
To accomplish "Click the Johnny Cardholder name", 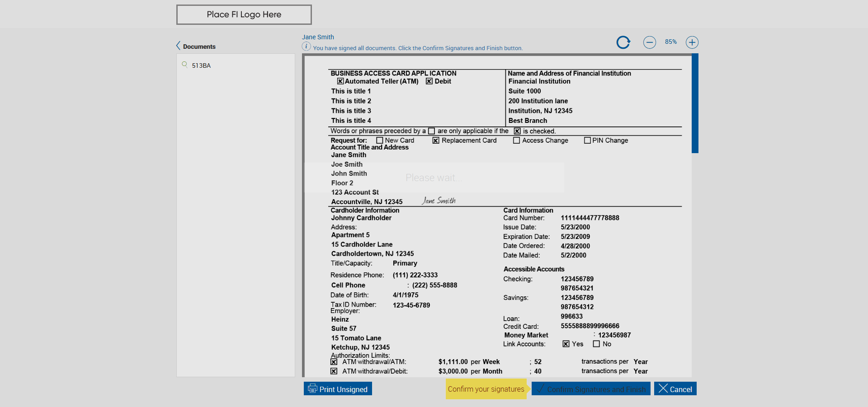I will [361, 218].
